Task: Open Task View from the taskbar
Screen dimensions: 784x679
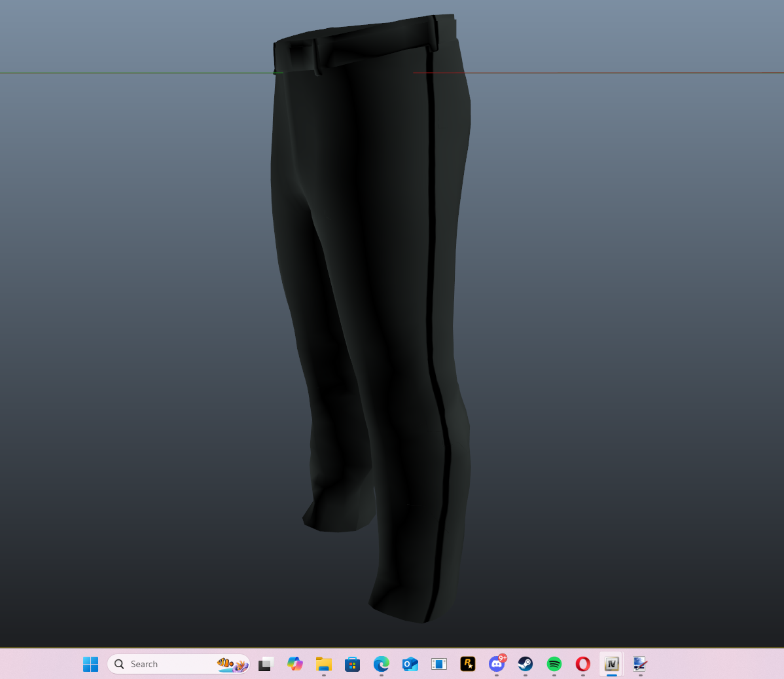Action: (266, 664)
